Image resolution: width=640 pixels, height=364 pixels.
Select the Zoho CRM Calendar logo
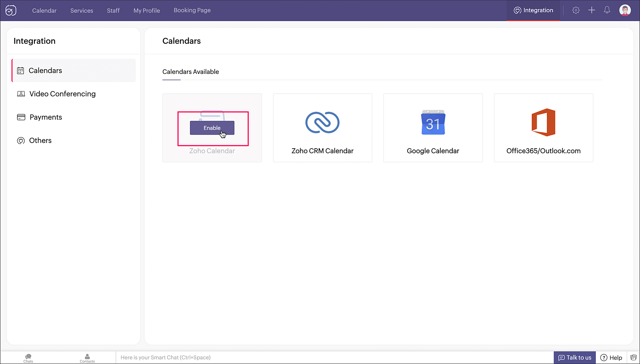click(322, 122)
